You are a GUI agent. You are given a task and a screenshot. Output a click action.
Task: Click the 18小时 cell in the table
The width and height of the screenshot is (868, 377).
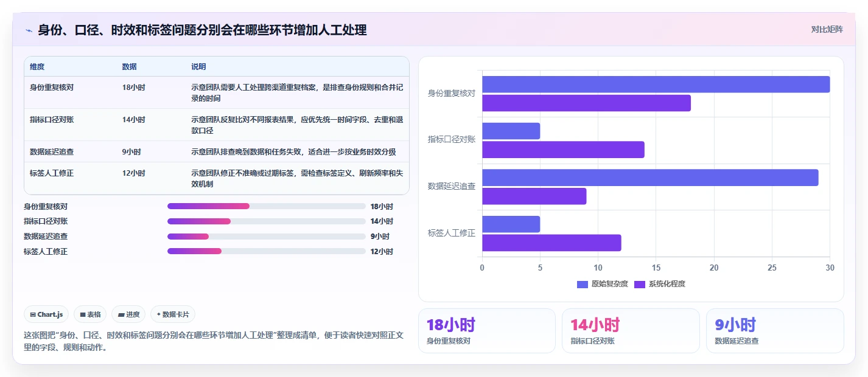(134, 88)
